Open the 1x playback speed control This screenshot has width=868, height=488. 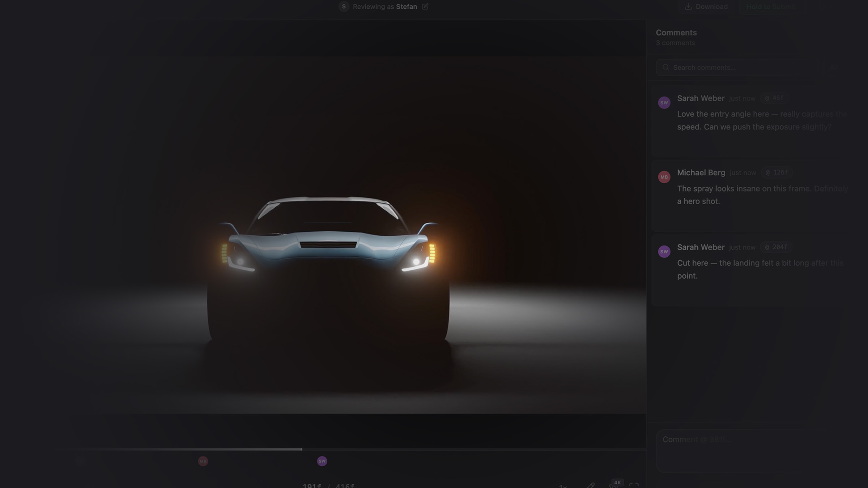tap(563, 486)
